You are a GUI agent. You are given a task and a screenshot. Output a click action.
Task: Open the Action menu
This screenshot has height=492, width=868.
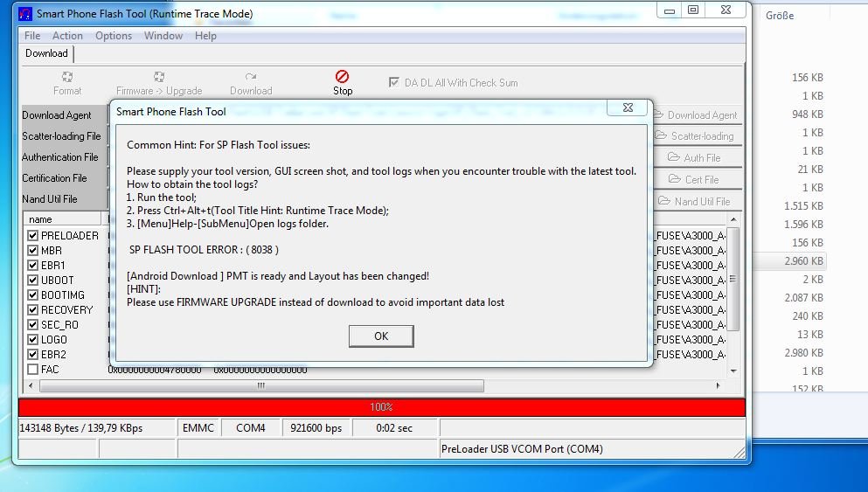(x=67, y=36)
